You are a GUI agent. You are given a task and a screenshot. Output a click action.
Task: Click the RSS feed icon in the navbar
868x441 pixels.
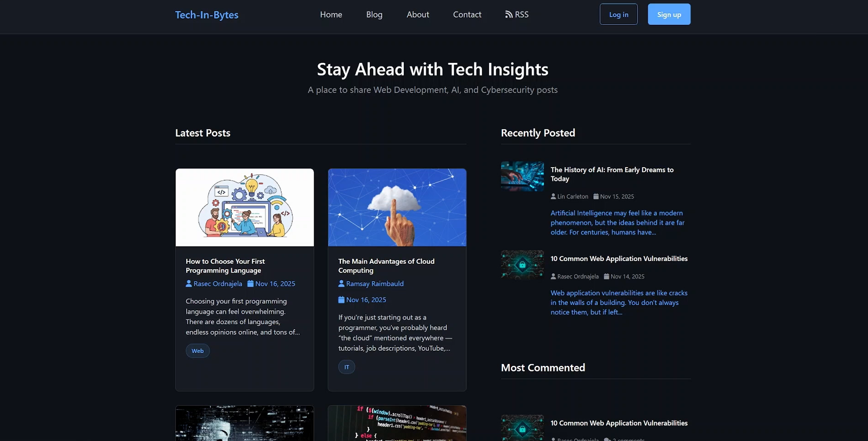[x=509, y=14]
